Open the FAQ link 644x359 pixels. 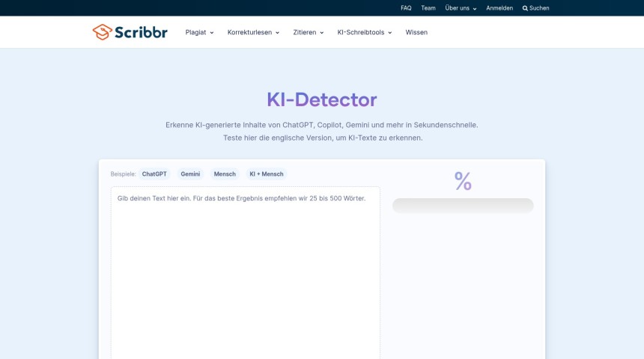(406, 8)
